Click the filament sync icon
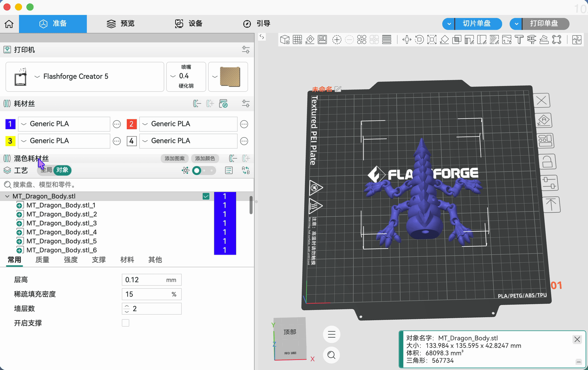This screenshot has height=370, width=588. [223, 103]
